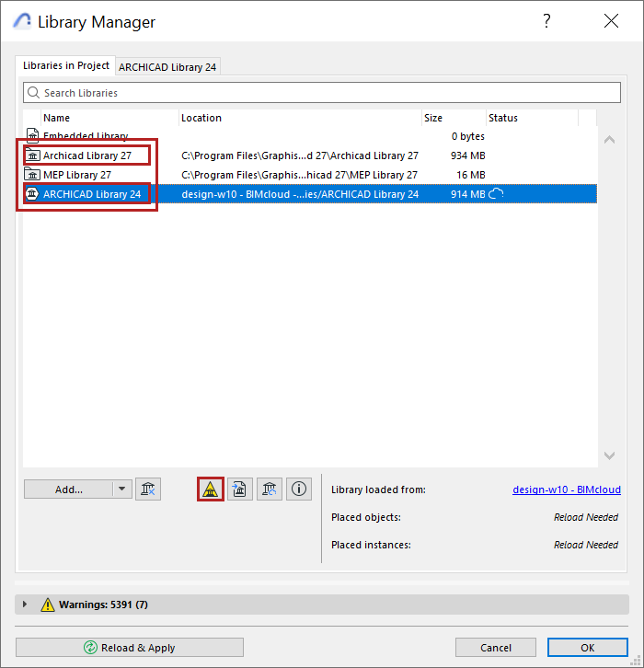Open library info icon

[299, 489]
